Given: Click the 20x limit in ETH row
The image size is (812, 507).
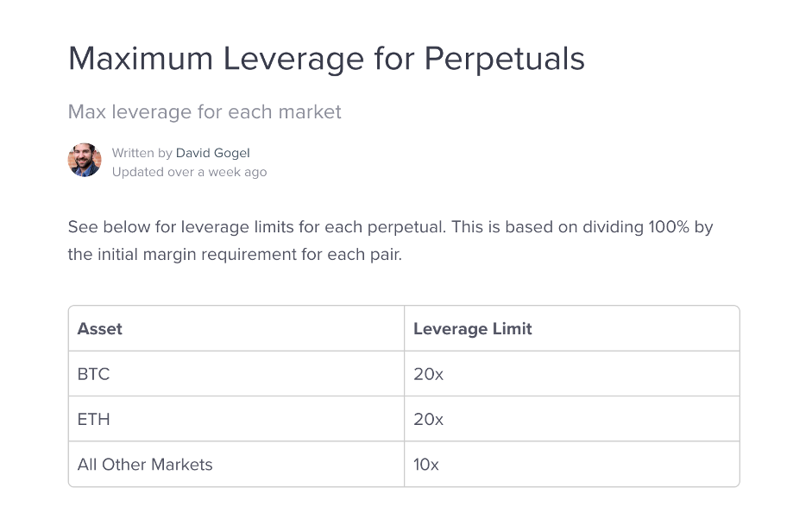Looking at the screenshot, I should click(x=428, y=419).
